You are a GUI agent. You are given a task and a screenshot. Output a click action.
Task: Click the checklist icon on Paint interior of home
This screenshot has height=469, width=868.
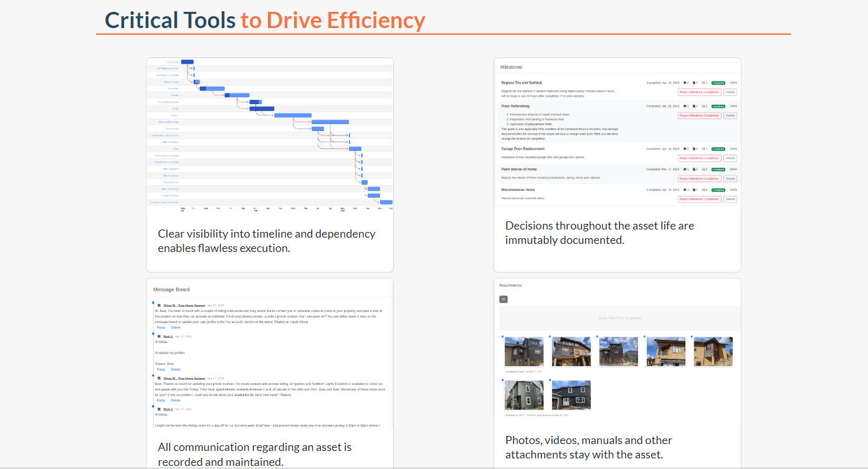point(703,169)
